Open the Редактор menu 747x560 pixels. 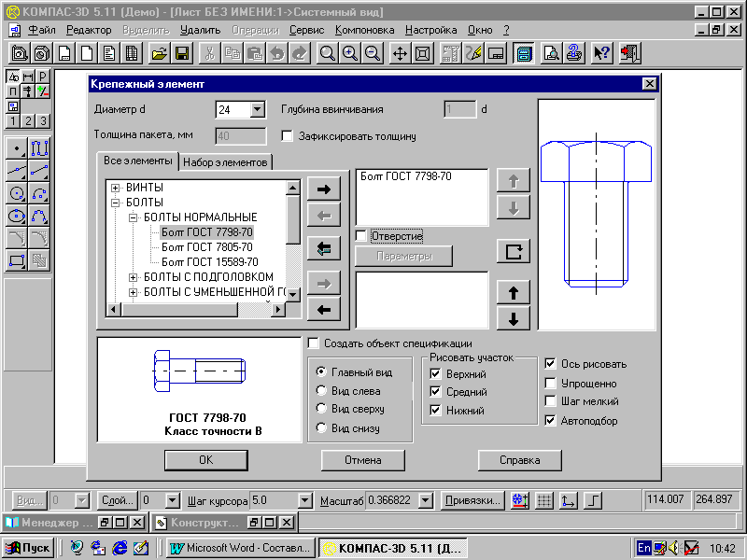89,30
